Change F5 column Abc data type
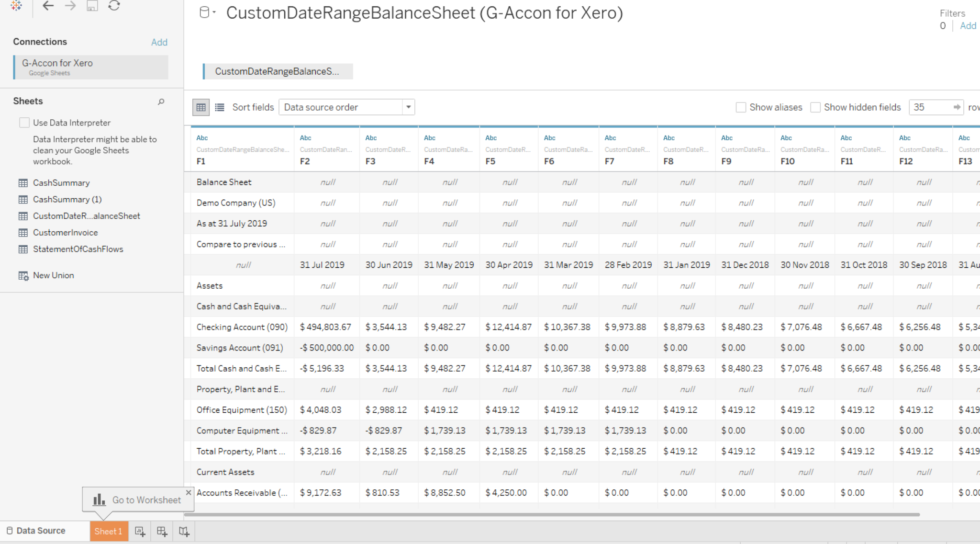This screenshot has width=980, height=544. (491, 138)
